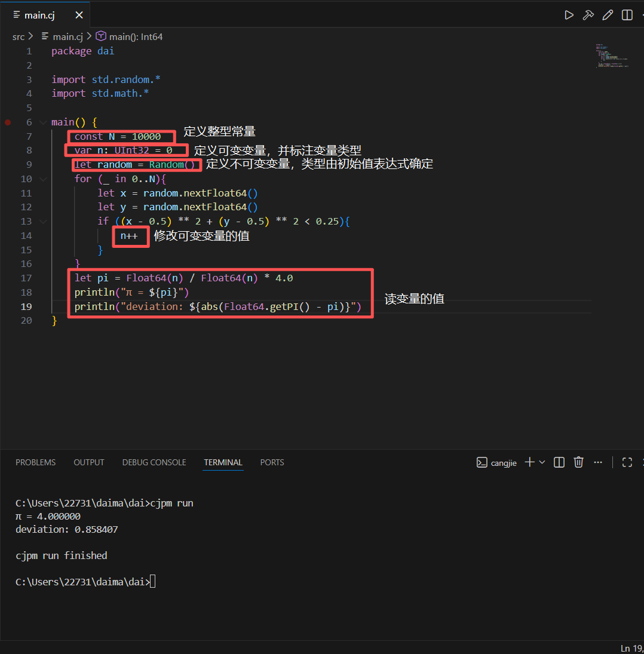Click 'const N = 10000' code line
644x654 pixels.
118,136
